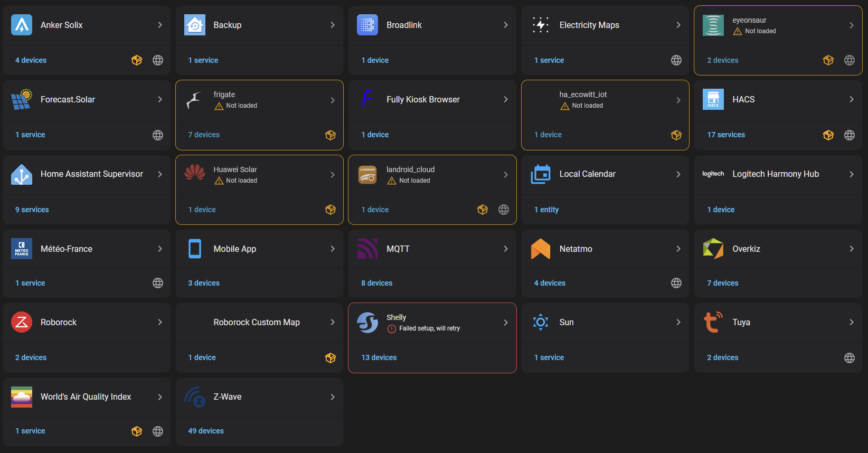Open the Fully Kiosk Browser card title
The width and height of the screenshot is (868, 453).
pyautogui.click(x=423, y=99)
